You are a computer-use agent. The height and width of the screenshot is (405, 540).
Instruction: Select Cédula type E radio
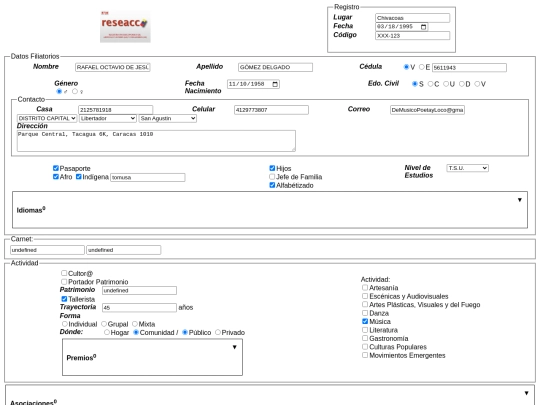pyautogui.click(x=422, y=67)
